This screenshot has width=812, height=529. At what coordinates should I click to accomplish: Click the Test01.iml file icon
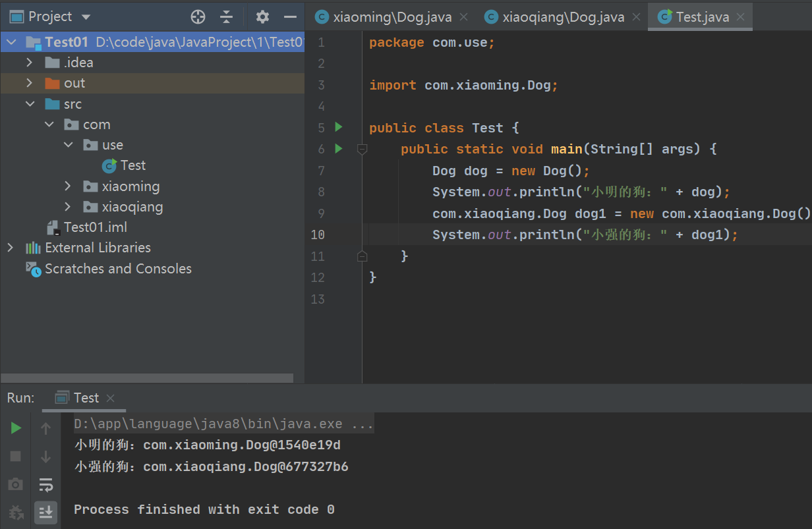(x=53, y=228)
